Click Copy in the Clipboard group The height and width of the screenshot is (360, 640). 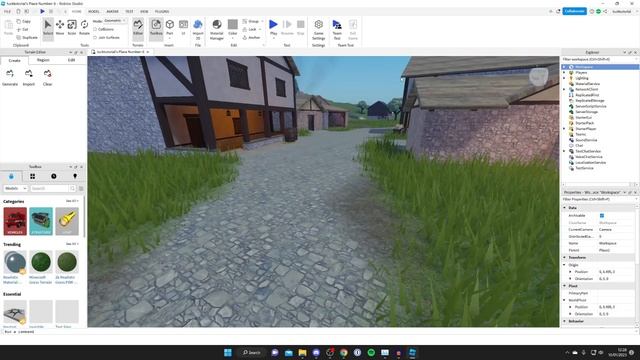tap(24, 21)
